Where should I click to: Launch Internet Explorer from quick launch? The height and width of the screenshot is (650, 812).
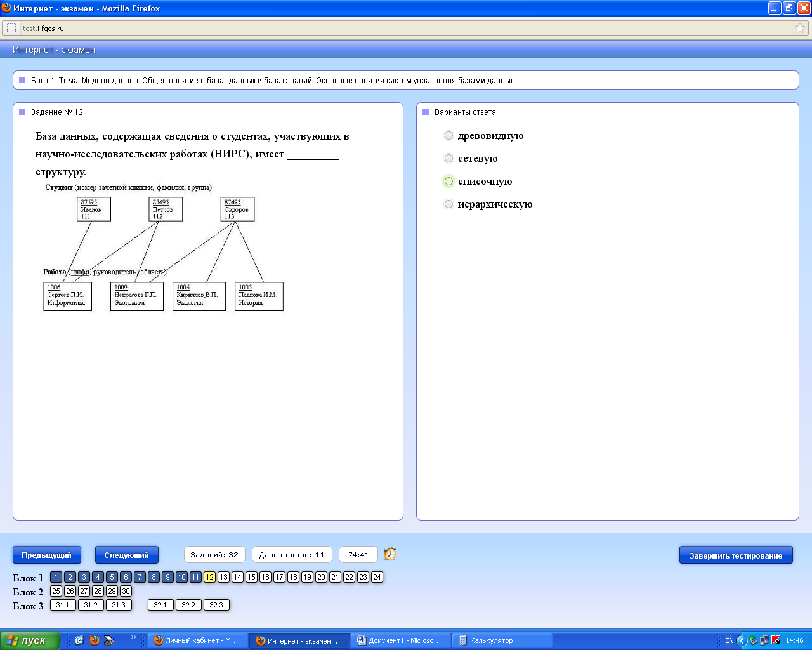(79, 640)
